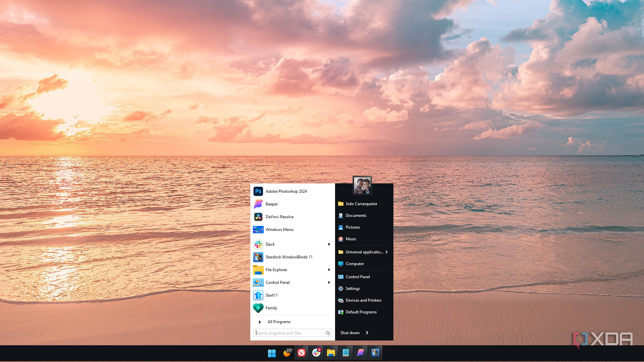
Task: Open the Computer icon
Action: [x=340, y=264]
